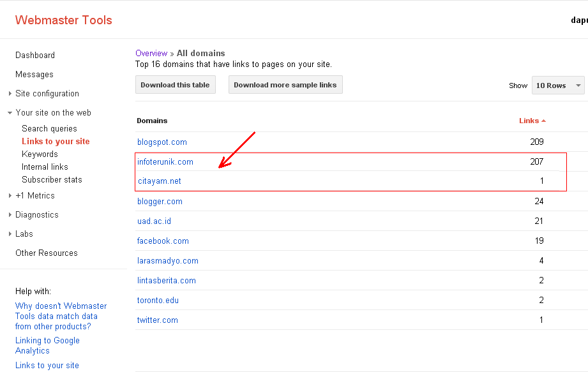
Task: Click the Domains column header
Action: coord(152,121)
